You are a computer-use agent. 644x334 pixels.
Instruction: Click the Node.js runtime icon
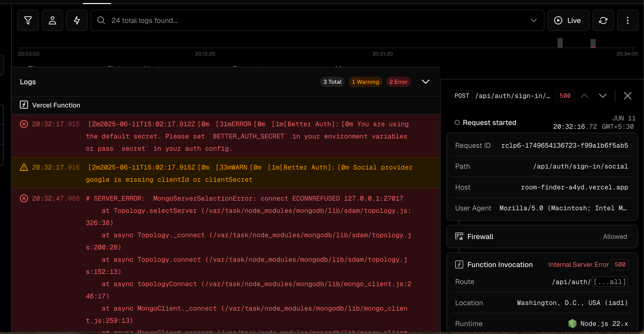(x=572, y=324)
